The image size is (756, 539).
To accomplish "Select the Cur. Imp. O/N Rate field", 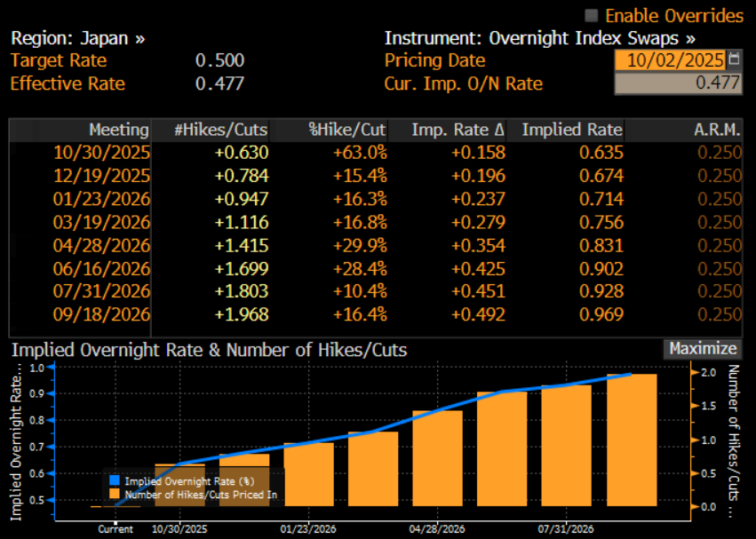I will (x=678, y=83).
